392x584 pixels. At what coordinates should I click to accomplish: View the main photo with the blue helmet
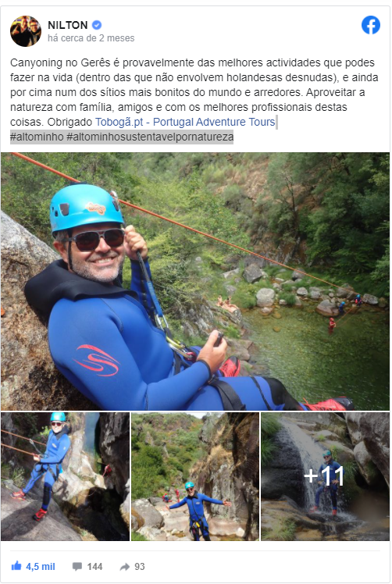point(195,281)
